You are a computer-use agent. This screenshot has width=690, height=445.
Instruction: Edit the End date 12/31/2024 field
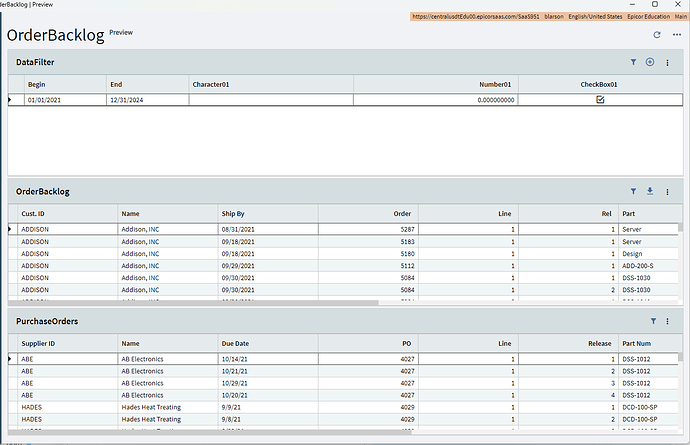147,100
